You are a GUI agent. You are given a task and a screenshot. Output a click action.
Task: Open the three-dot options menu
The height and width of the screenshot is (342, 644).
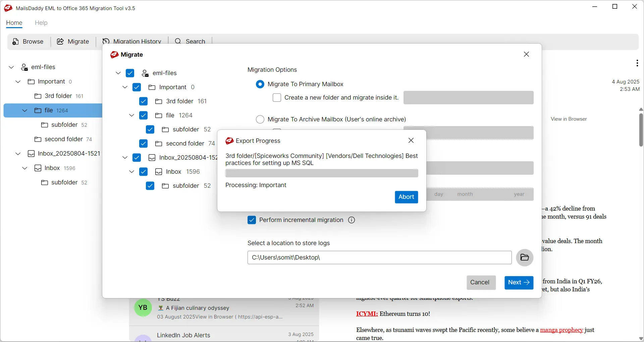point(638,63)
